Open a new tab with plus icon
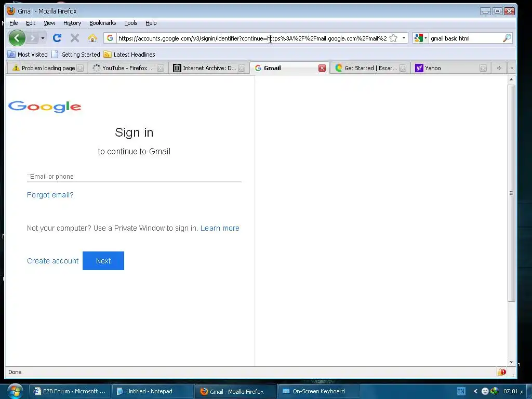Viewport: 532px width, 399px height. click(499, 68)
